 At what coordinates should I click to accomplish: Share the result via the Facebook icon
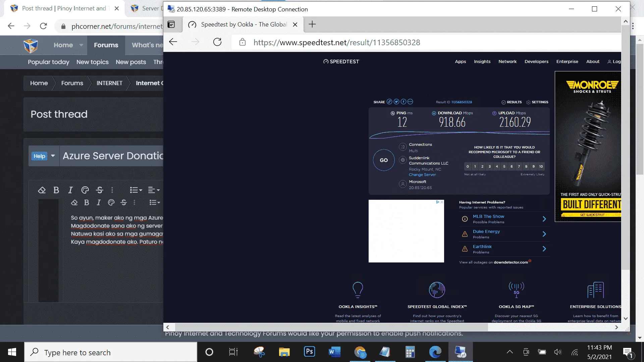click(403, 102)
